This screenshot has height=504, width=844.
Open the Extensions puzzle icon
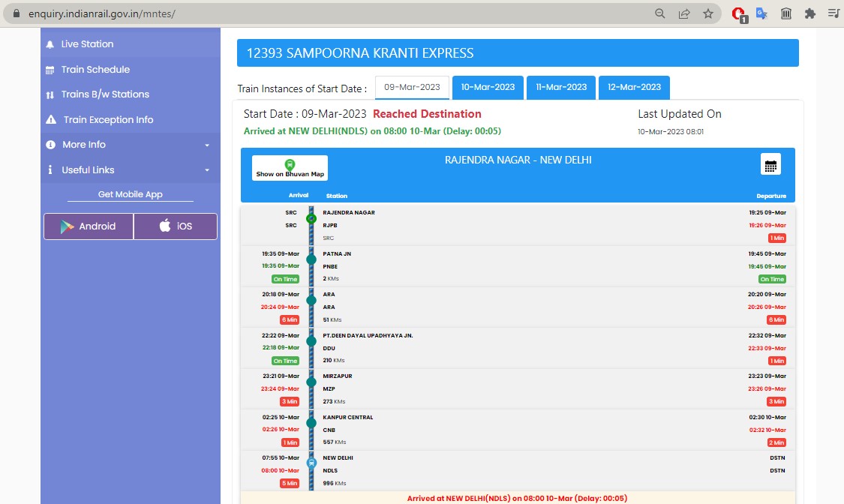(810, 13)
